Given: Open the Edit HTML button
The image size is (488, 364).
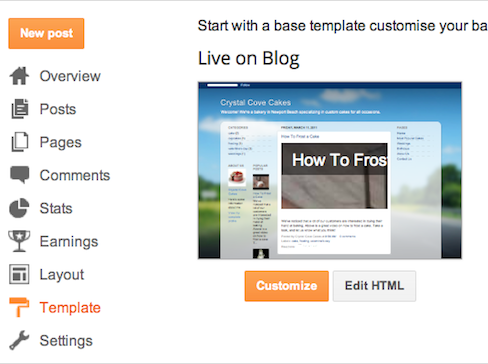Looking at the screenshot, I should (374, 286).
